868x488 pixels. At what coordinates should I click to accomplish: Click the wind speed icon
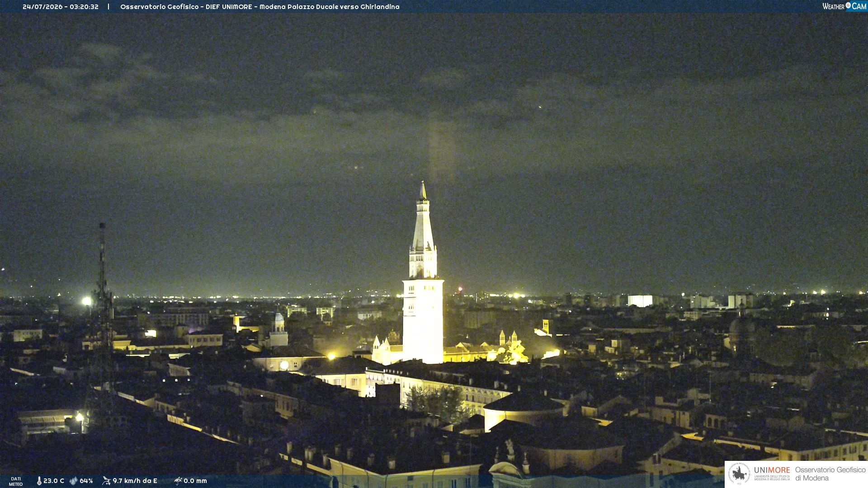[106, 481]
